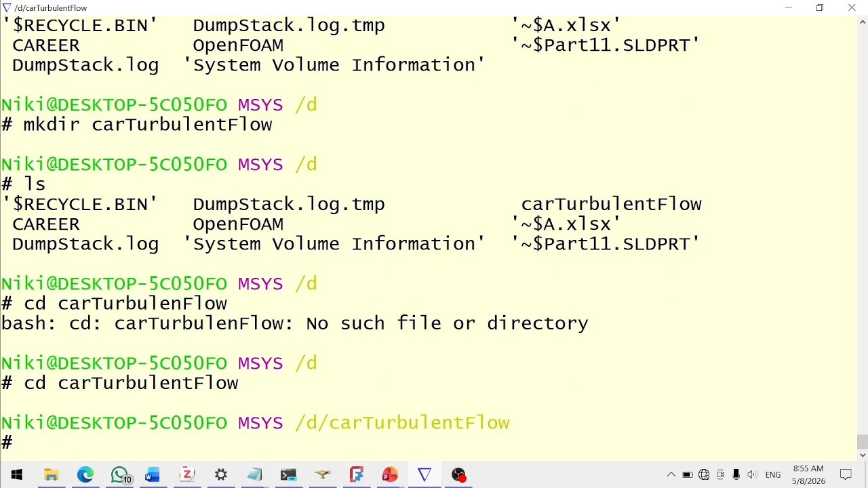
Task: Switch to Microsoft Word in the taskbar
Action: click(x=153, y=474)
